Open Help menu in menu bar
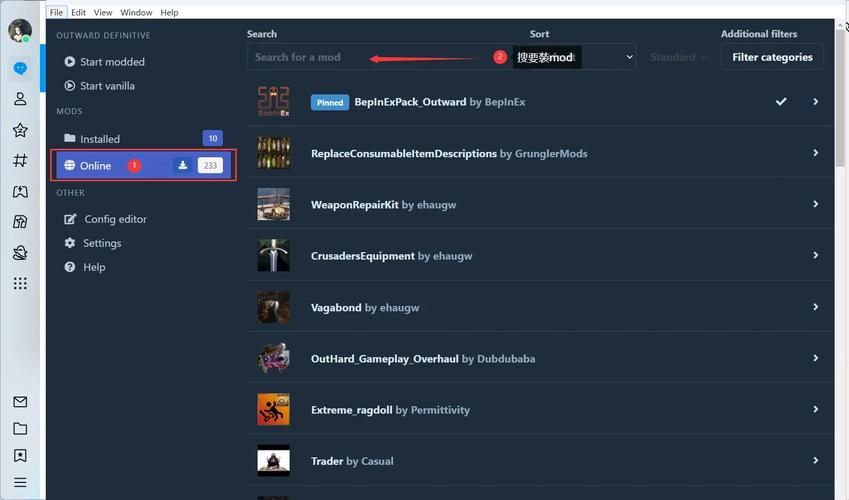The width and height of the screenshot is (849, 500). point(169,12)
